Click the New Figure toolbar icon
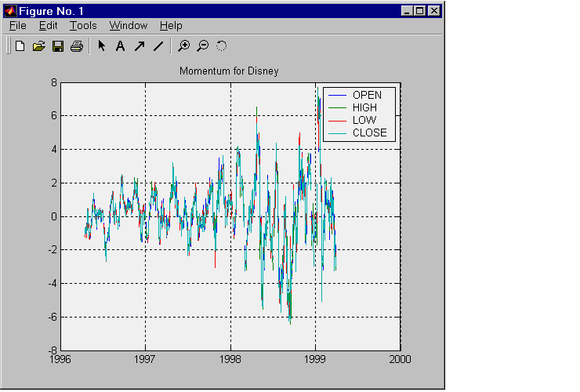The image size is (580, 392). [20, 46]
